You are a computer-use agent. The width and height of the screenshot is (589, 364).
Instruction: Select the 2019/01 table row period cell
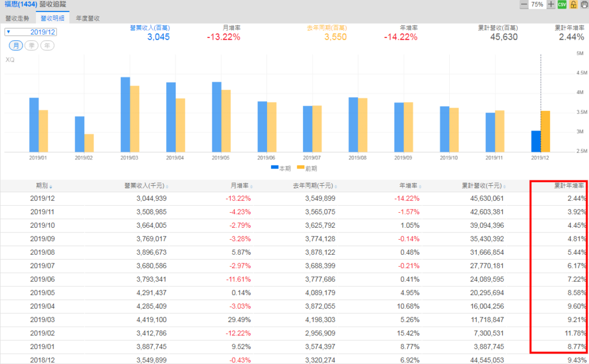[43, 347]
